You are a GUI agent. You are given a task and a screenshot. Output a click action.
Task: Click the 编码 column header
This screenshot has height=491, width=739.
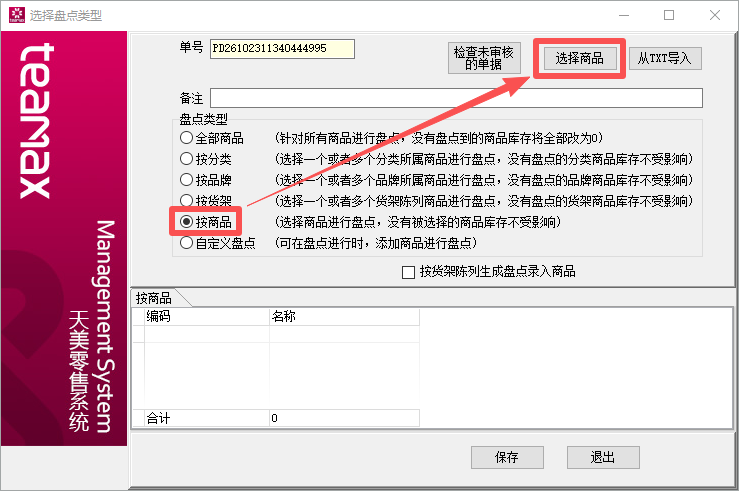(206, 316)
